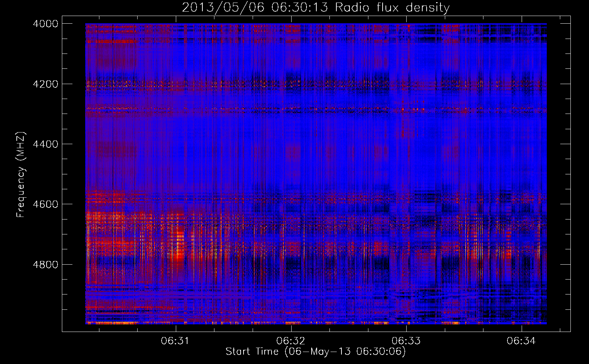The image size is (589, 364).
Task: Click the 06:33 time axis label
Action: (406, 341)
